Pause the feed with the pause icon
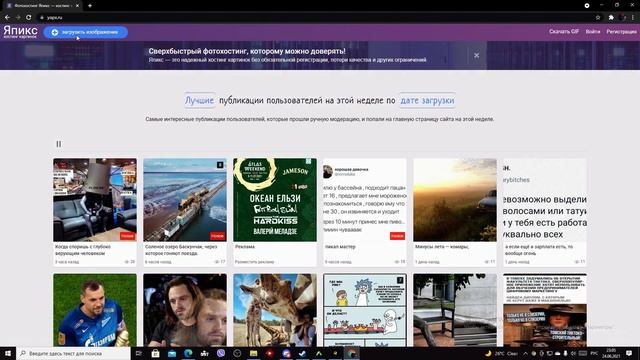 pos(59,144)
